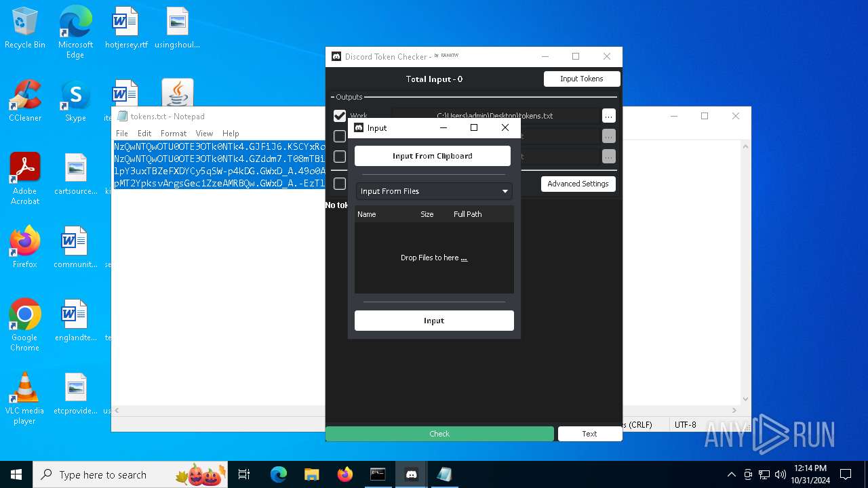Image resolution: width=868 pixels, height=488 pixels.
Task: Select the usingshoul... image file on desktop
Action: pos(177,28)
